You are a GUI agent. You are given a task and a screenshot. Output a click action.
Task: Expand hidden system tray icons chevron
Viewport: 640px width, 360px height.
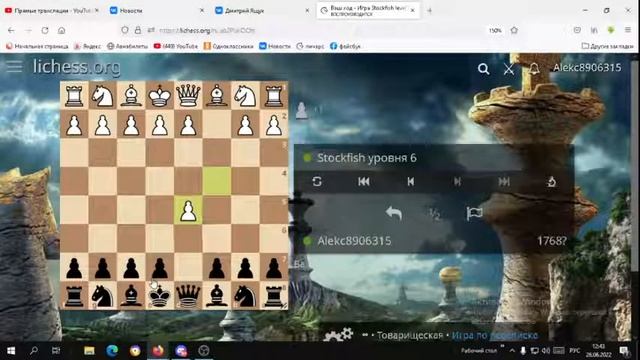click(x=512, y=351)
